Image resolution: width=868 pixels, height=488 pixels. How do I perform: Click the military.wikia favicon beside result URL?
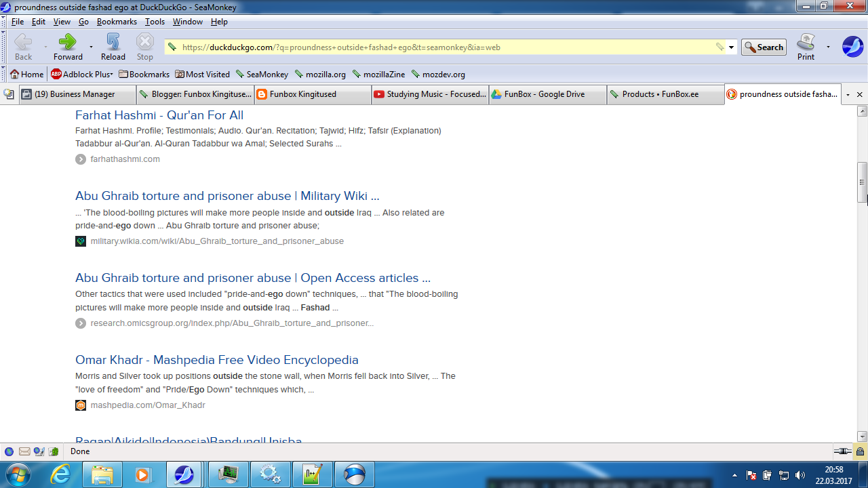pos(81,241)
